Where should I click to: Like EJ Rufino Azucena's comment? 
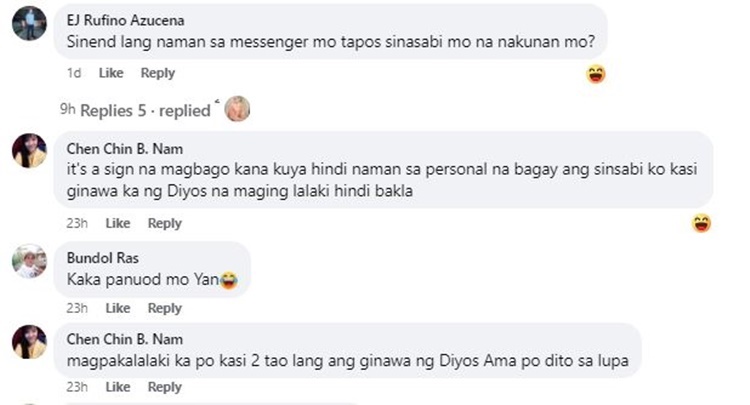click(111, 73)
